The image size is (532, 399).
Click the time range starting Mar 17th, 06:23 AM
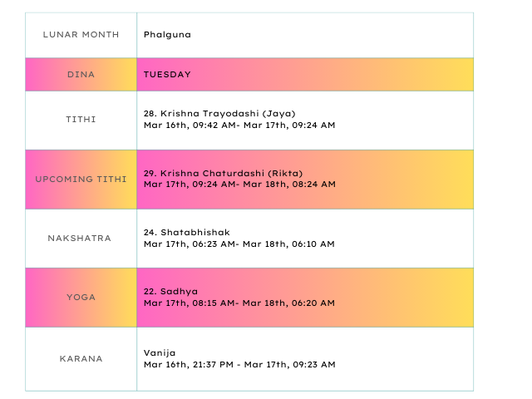coord(239,244)
